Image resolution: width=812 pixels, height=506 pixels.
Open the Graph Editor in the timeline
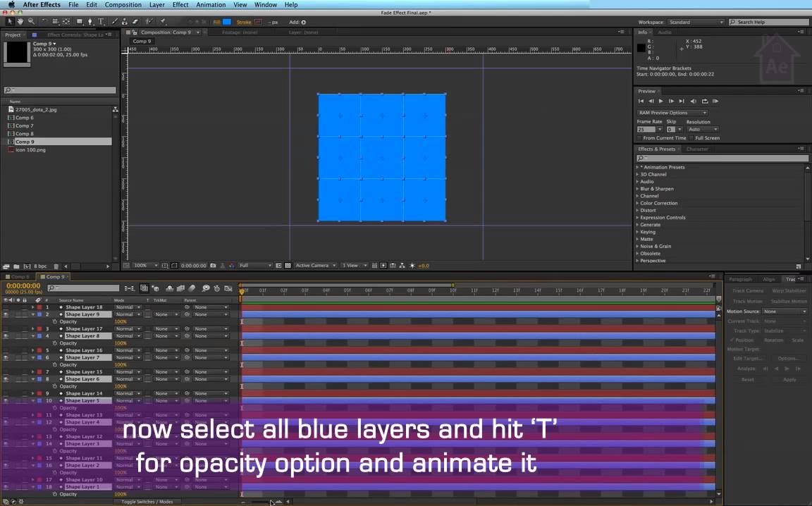tap(228, 288)
